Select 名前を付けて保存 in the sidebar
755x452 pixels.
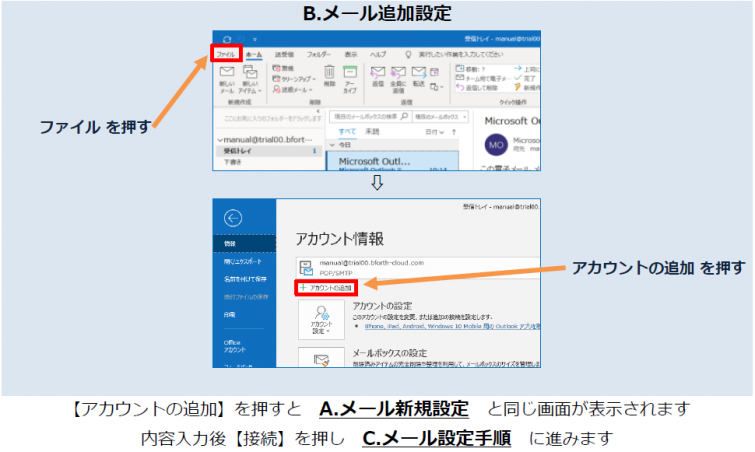coord(244,279)
